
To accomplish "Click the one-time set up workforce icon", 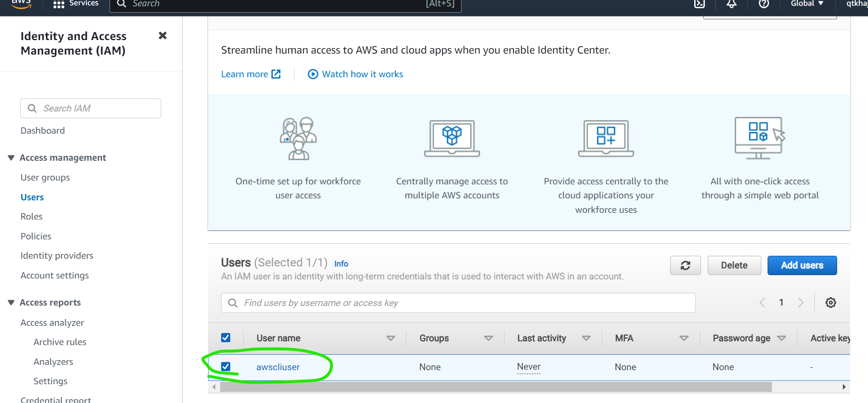I will tap(298, 139).
